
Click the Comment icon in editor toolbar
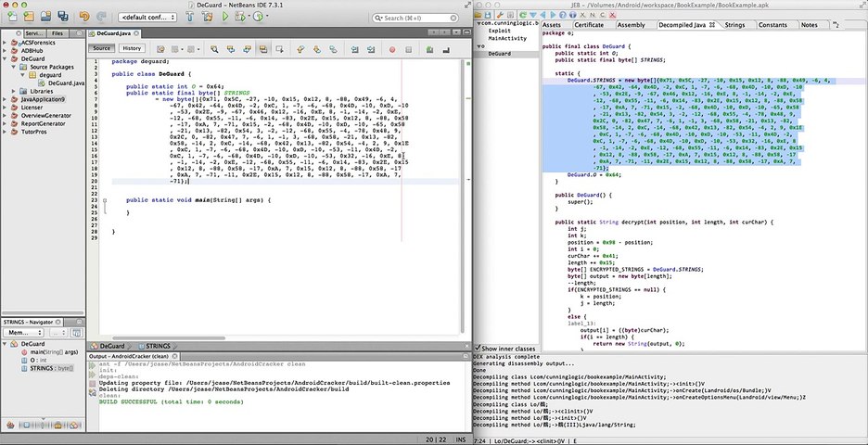point(430,49)
